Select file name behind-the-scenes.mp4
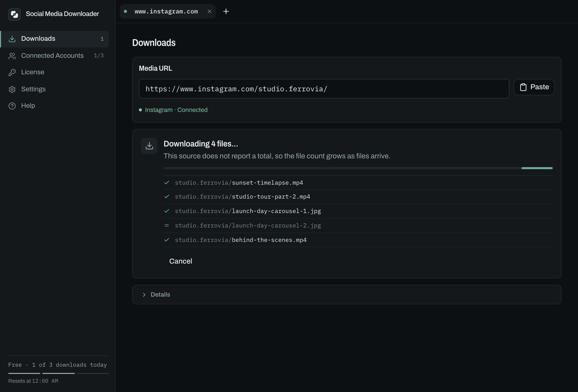Image resolution: width=578 pixels, height=392 pixels. [269, 240]
